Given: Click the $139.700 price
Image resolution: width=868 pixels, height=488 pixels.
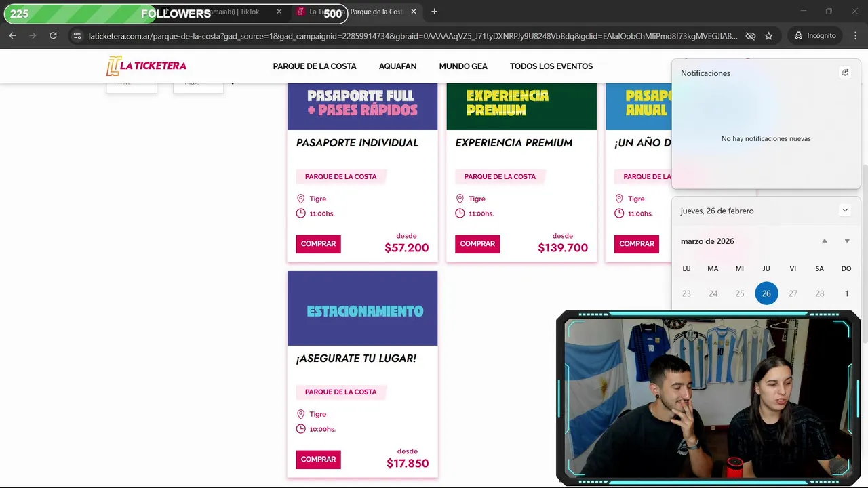Looking at the screenshot, I should 563,248.
